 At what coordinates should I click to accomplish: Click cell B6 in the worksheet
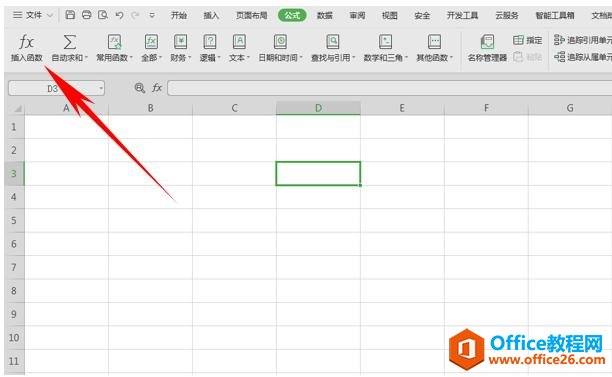click(150, 244)
